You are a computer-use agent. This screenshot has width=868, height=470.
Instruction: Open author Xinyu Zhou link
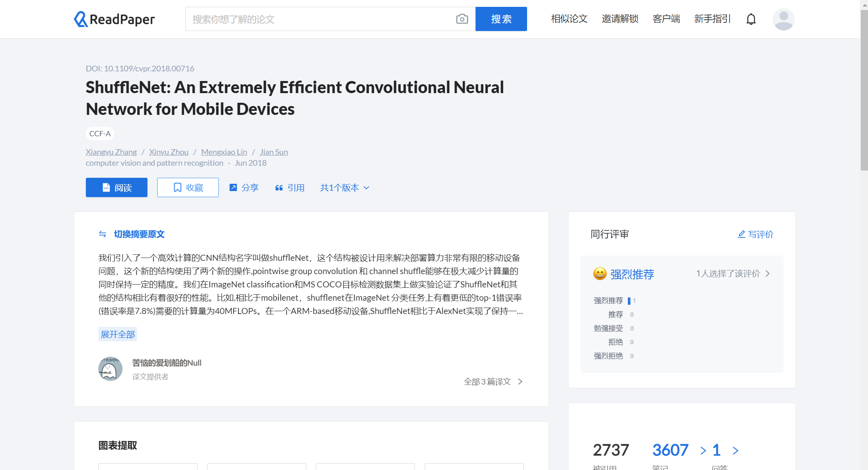pos(169,152)
